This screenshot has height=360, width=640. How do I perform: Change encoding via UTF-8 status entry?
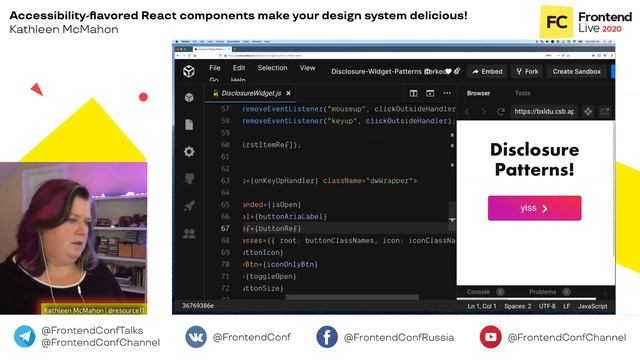point(547,306)
